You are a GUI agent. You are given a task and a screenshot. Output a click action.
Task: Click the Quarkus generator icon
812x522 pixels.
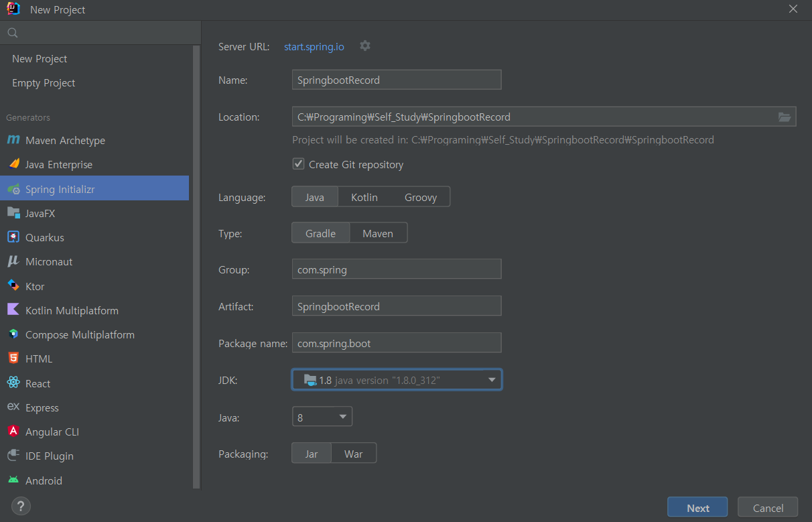(13, 237)
